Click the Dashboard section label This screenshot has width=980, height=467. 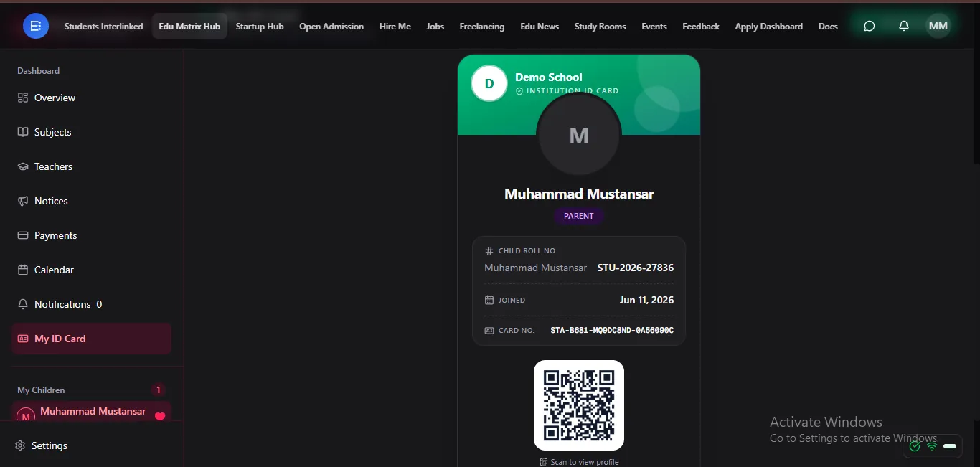pos(39,71)
